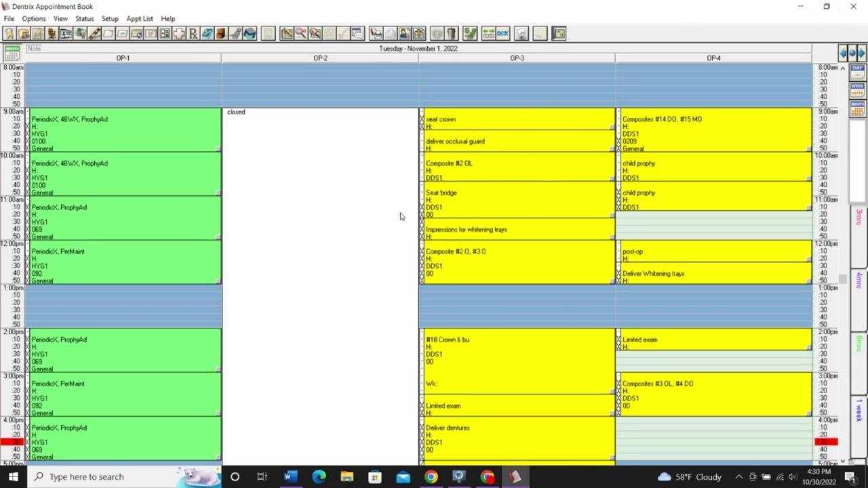
Task: Click the syringe toolbar icon
Action: [94, 33]
